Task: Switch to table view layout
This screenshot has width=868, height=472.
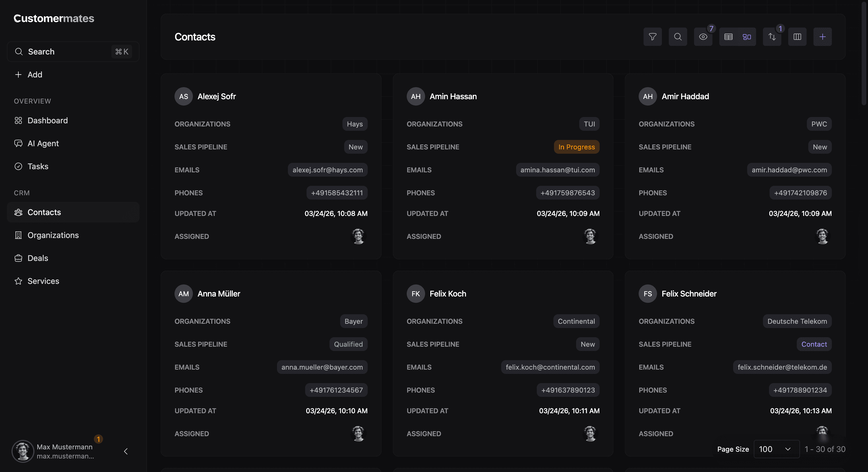Action: (x=728, y=37)
